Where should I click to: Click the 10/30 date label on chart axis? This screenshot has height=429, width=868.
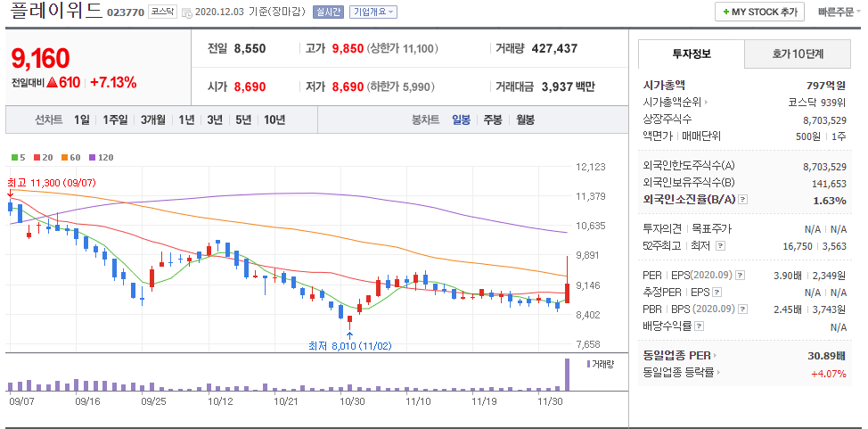pyautogui.click(x=352, y=400)
